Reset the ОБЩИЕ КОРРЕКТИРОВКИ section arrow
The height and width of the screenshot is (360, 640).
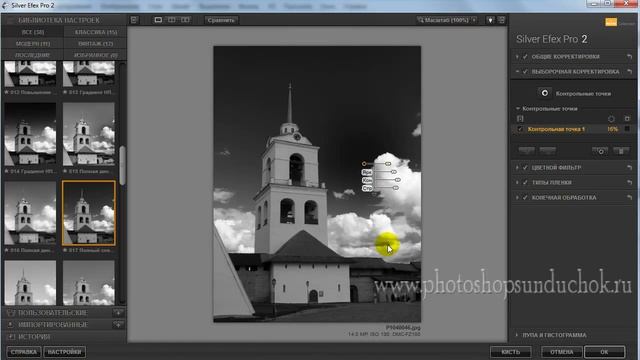point(629,57)
